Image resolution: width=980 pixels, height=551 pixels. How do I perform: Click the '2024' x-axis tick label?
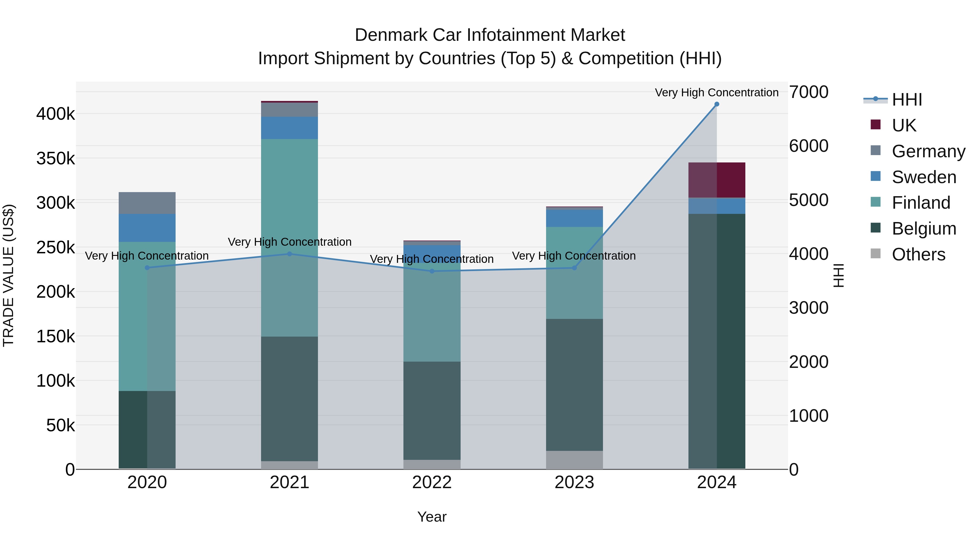(717, 482)
